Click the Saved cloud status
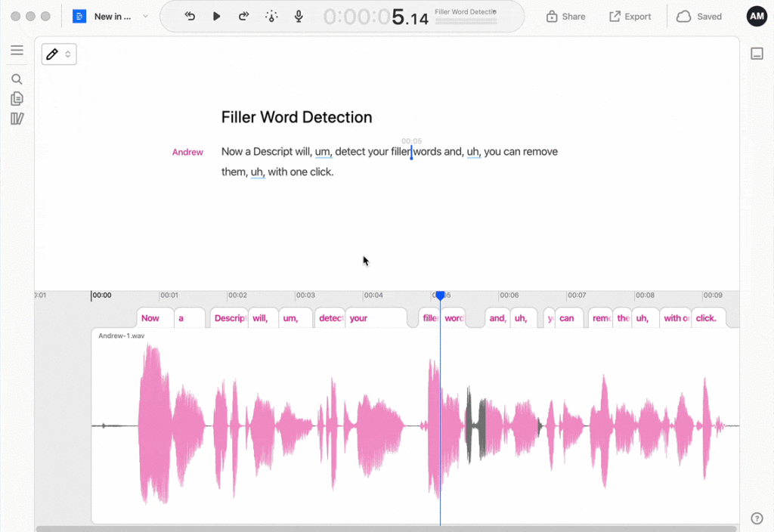 tap(699, 17)
